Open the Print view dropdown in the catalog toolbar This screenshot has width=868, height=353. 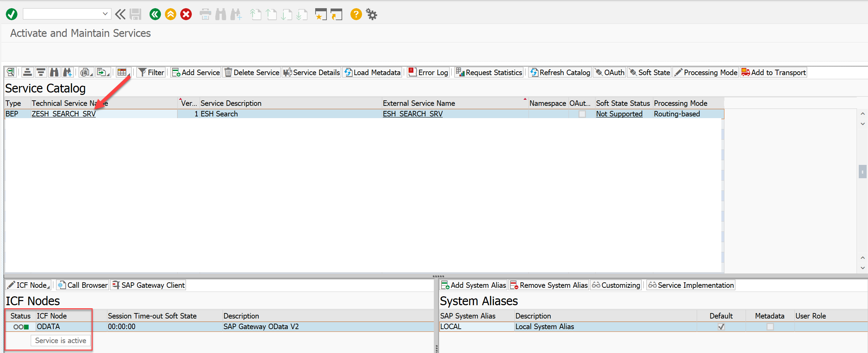click(x=86, y=72)
